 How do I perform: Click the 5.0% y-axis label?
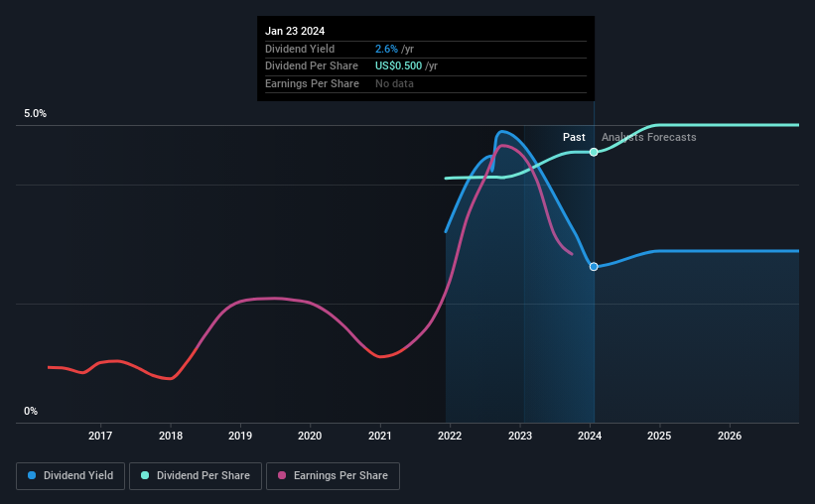(x=36, y=114)
